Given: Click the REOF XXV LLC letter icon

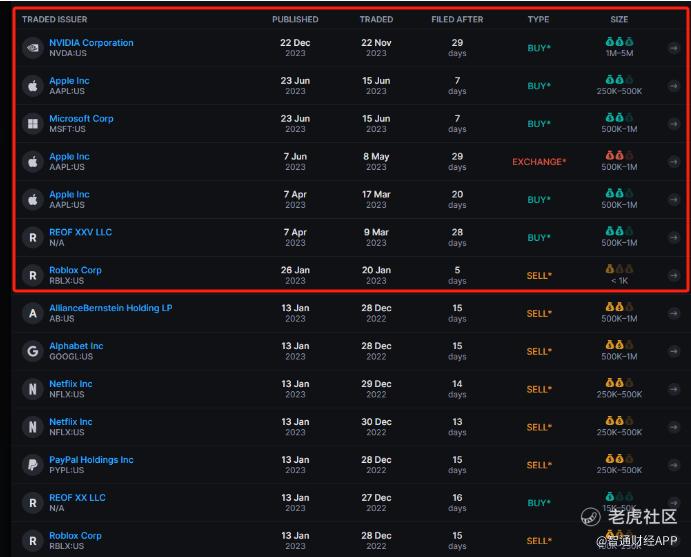Looking at the screenshot, I should coord(33,237).
